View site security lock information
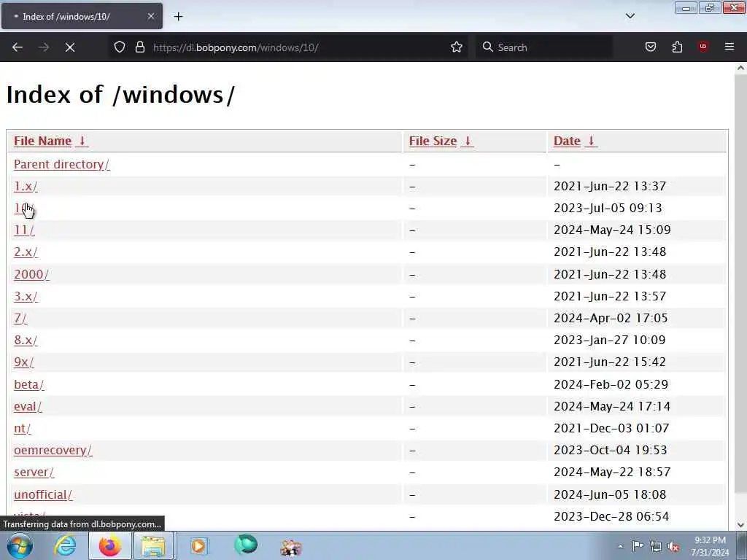 (139, 47)
